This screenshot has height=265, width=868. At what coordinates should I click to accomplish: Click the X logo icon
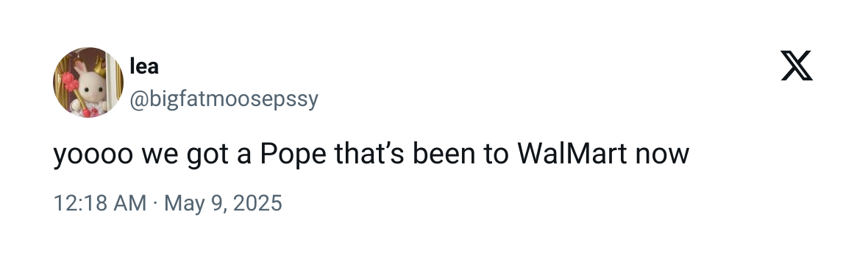[797, 66]
